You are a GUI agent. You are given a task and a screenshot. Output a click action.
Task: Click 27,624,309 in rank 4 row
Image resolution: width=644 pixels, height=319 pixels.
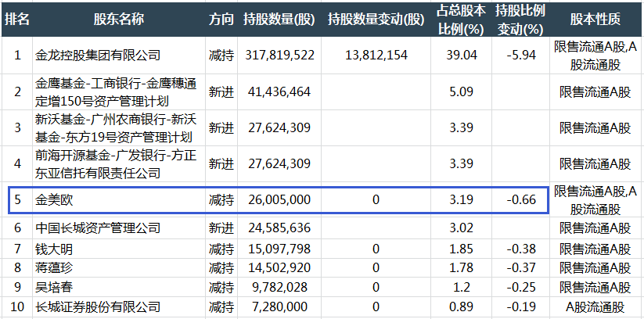click(279, 164)
